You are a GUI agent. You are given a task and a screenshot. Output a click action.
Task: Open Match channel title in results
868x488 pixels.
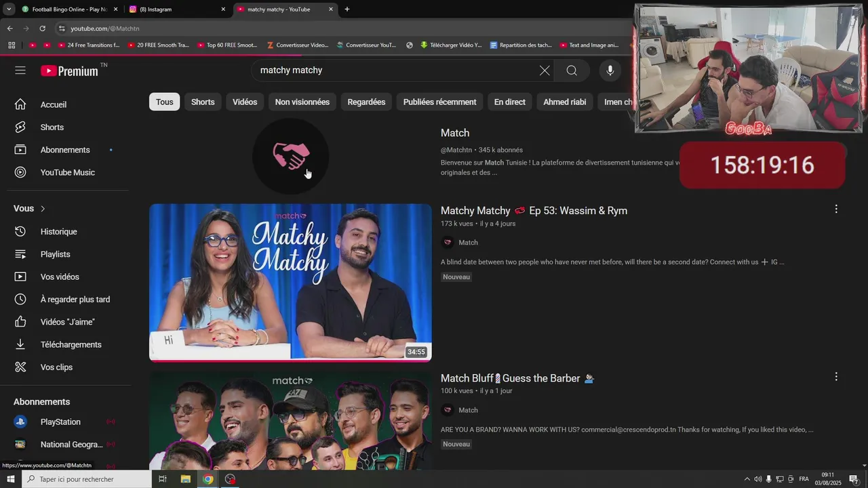click(x=455, y=133)
